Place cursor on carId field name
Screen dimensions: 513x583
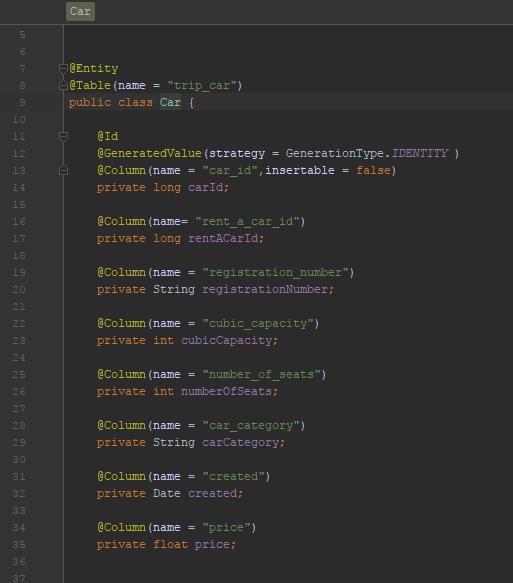(x=205, y=188)
